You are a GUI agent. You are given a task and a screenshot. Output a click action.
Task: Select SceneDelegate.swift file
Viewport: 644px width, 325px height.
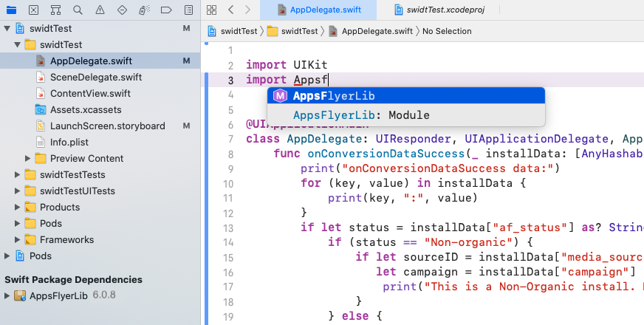pyautogui.click(x=100, y=78)
